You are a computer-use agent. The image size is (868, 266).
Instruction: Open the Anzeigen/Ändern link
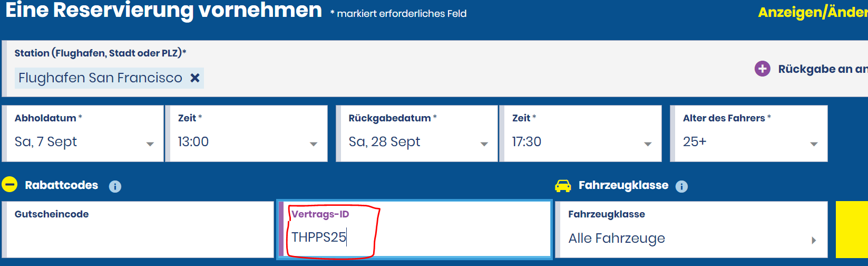(x=812, y=13)
